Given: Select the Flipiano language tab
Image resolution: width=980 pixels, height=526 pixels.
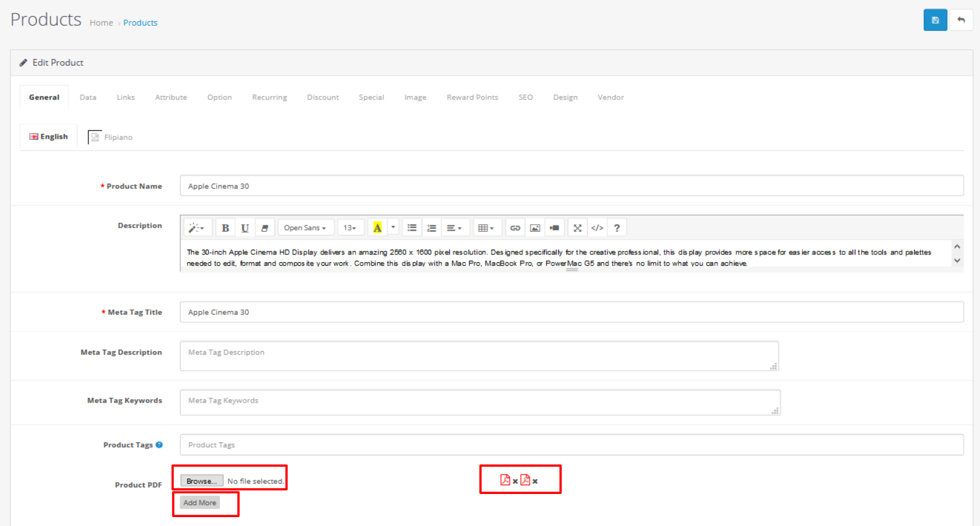Looking at the screenshot, I should coord(110,137).
